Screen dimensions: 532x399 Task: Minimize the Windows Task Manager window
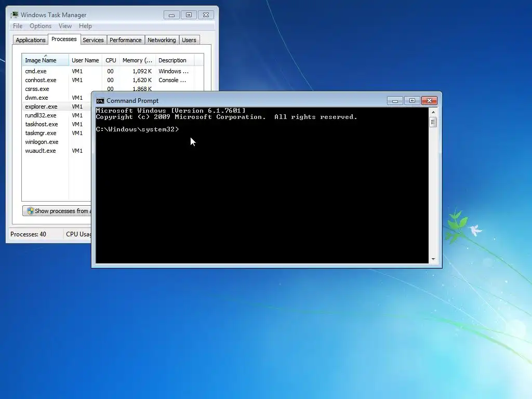click(171, 15)
